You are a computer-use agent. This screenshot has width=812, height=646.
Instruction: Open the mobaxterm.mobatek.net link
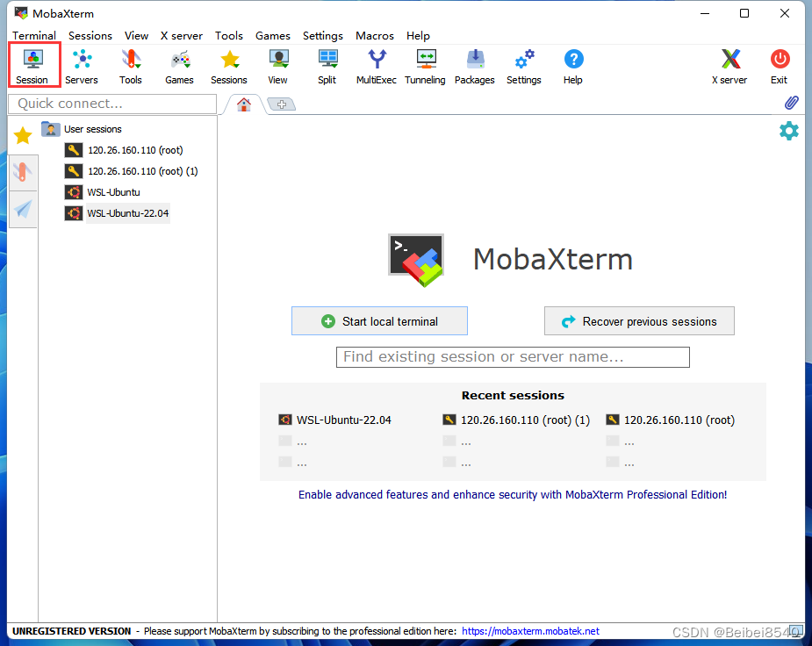tap(530, 630)
